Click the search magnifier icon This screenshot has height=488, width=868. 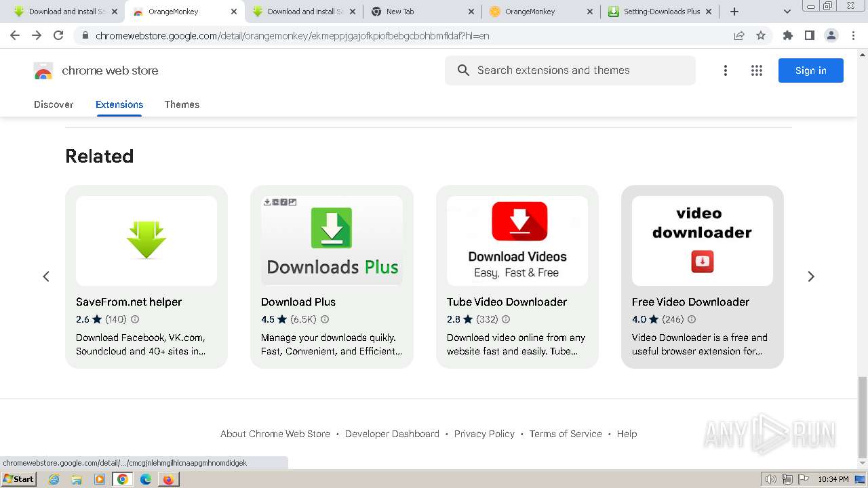pos(463,70)
